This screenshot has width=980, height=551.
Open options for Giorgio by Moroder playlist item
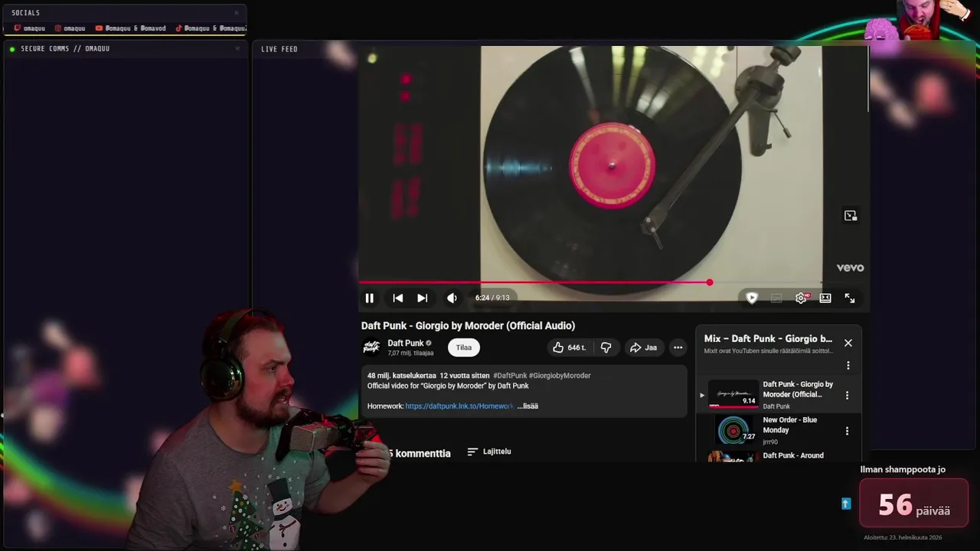click(x=847, y=396)
